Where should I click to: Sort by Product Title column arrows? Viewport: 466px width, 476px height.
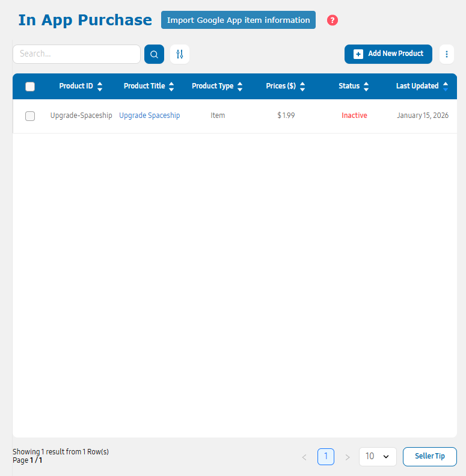pyautogui.click(x=171, y=87)
